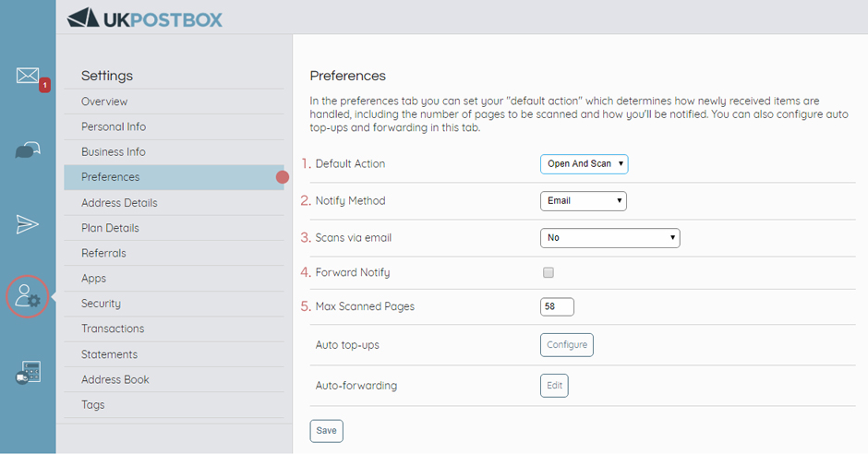Open the calculator billing icon
This screenshot has height=454, width=868.
[x=28, y=373]
